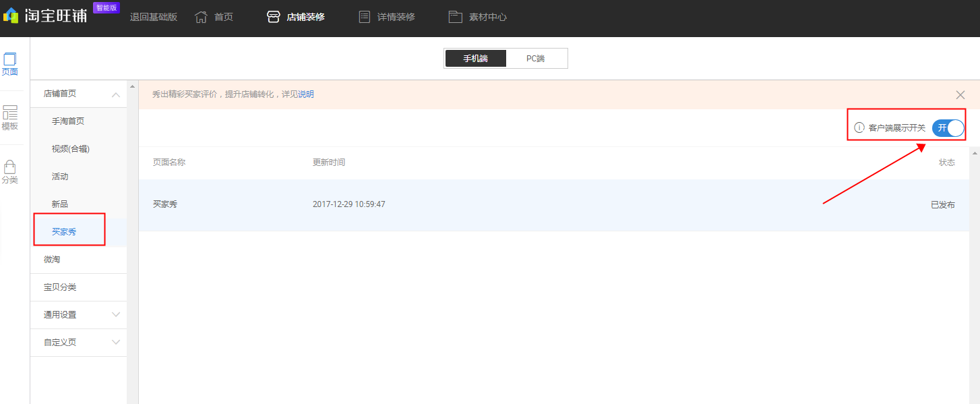
Task: Open the 说明 link in the notice banner
Action: point(306,94)
